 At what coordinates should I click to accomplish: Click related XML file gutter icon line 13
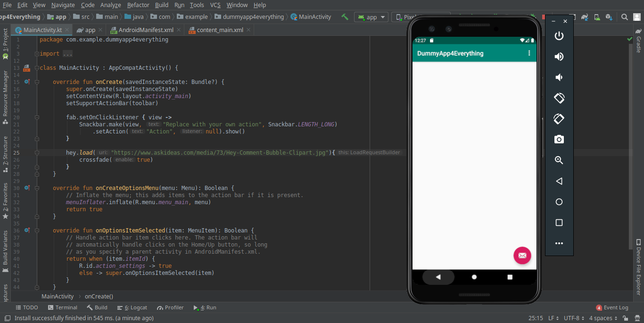click(x=26, y=68)
